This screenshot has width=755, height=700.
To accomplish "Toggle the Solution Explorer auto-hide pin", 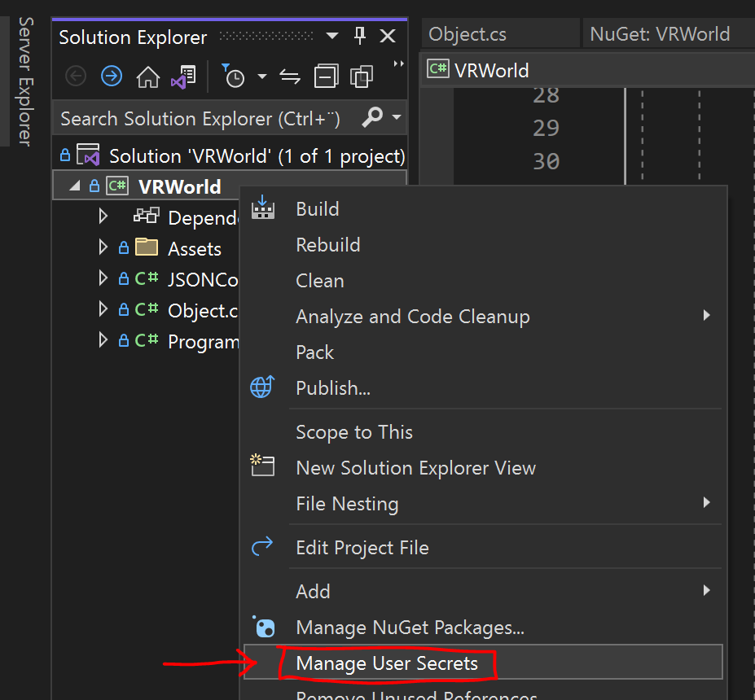I will pyautogui.click(x=360, y=36).
